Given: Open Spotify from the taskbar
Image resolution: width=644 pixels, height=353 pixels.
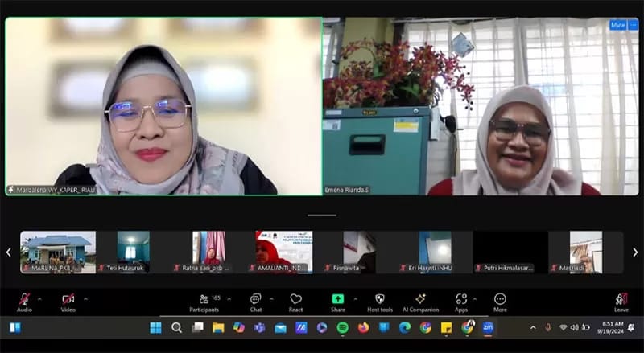Looking at the screenshot, I should pos(343,327).
